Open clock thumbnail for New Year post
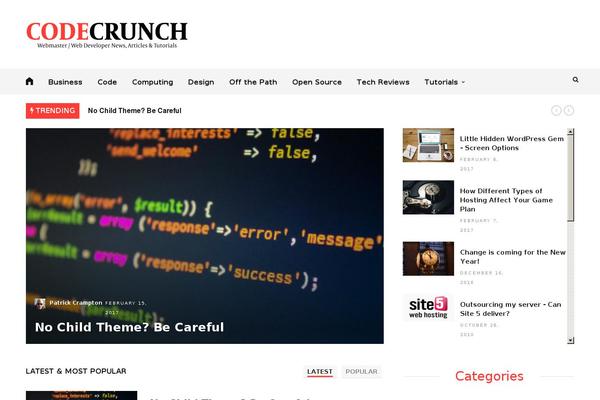 [x=428, y=259]
